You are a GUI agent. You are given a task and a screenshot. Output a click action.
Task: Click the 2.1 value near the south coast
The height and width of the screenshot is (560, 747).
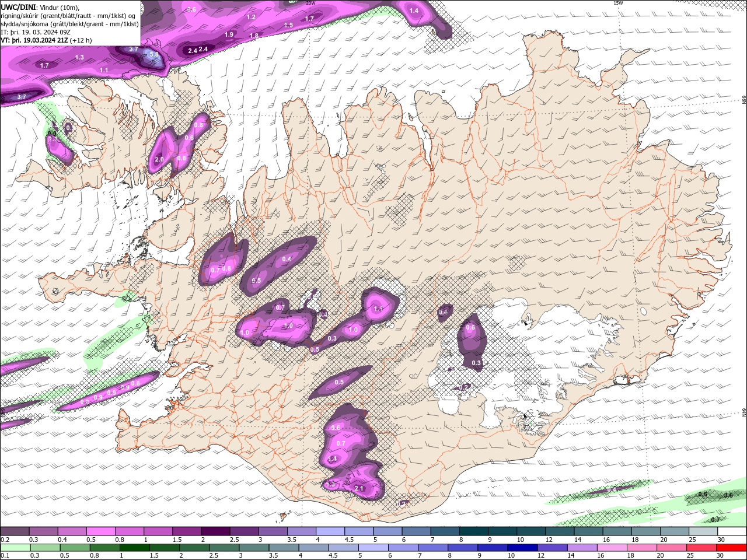pos(359,489)
